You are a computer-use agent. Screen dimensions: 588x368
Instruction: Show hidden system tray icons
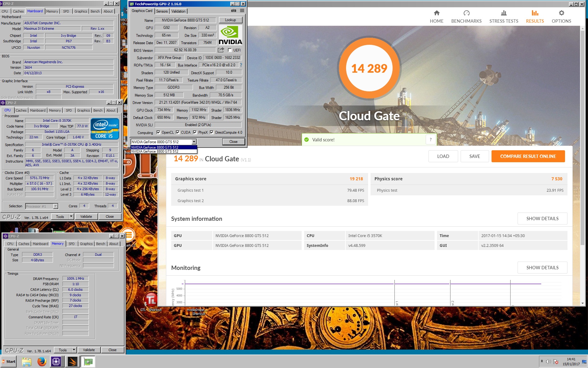pyautogui.click(x=542, y=361)
